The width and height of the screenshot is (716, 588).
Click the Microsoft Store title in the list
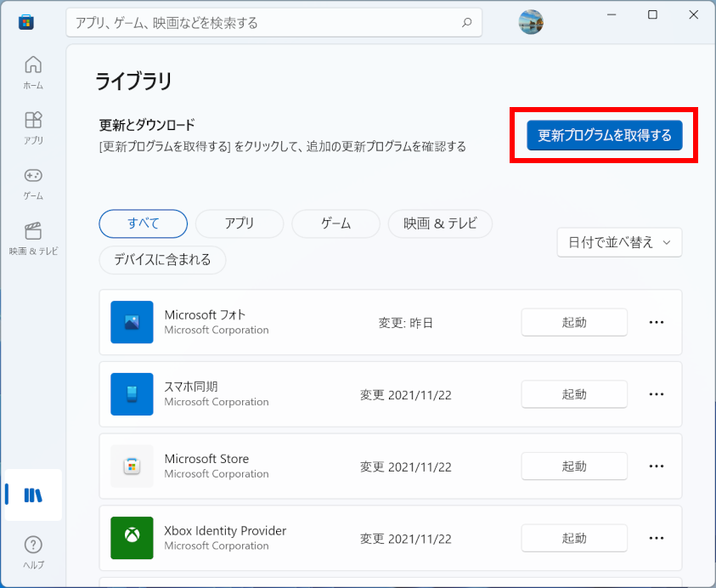point(206,459)
